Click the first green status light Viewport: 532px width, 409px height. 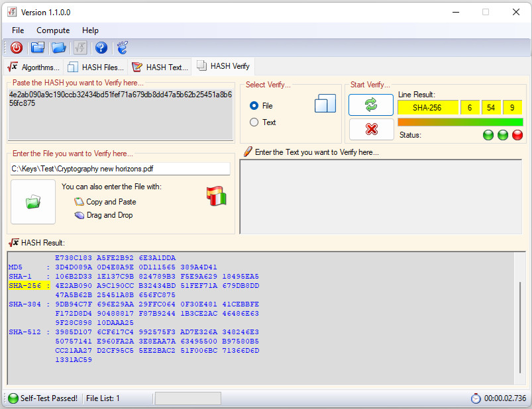click(x=488, y=135)
